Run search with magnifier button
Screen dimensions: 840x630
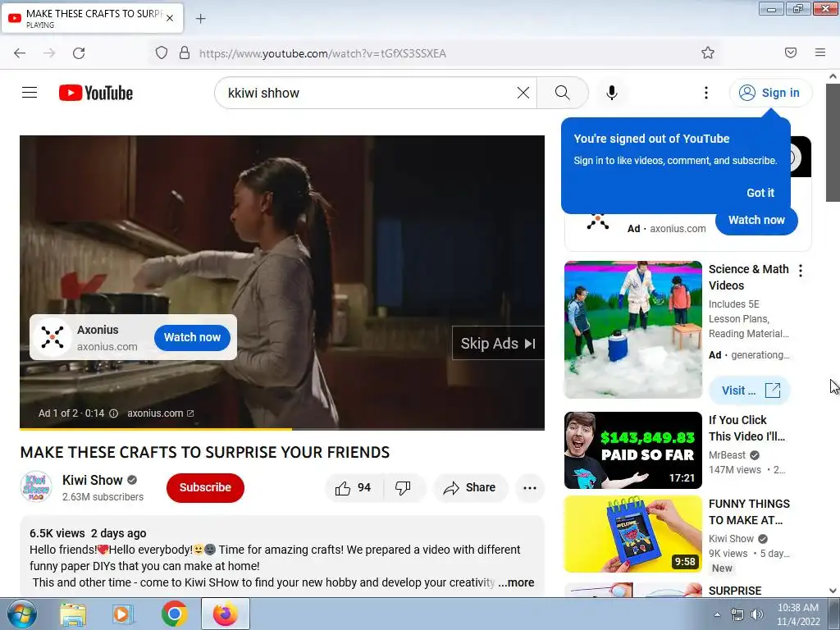point(563,93)
